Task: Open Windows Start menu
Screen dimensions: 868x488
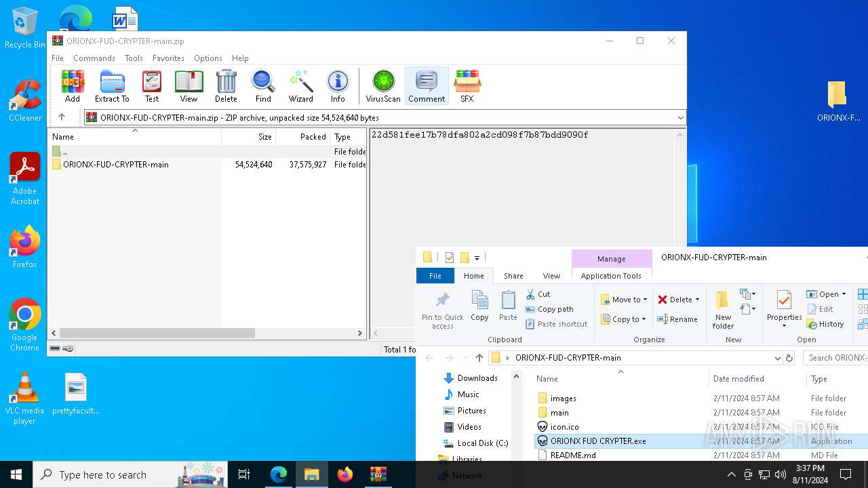Action: (16, 474)
